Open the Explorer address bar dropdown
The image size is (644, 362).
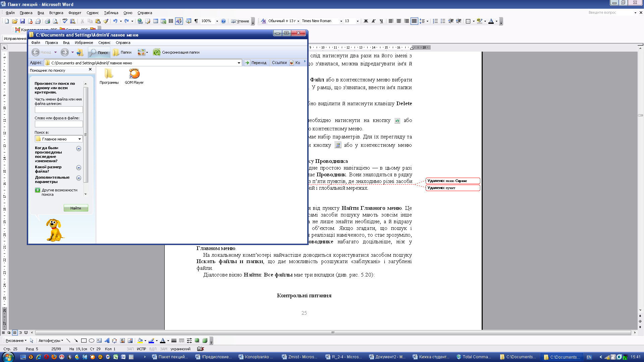(x=239, y=63)
